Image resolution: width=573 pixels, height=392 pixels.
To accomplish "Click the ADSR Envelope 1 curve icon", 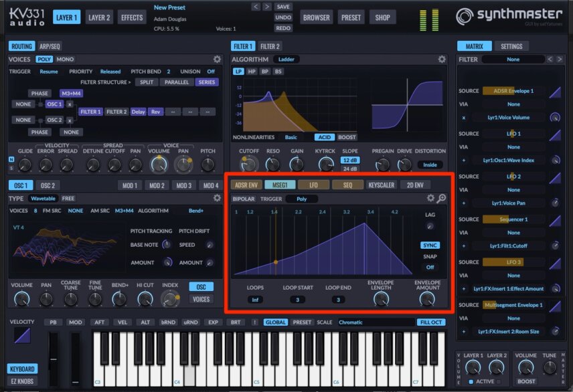I will 555,92.
